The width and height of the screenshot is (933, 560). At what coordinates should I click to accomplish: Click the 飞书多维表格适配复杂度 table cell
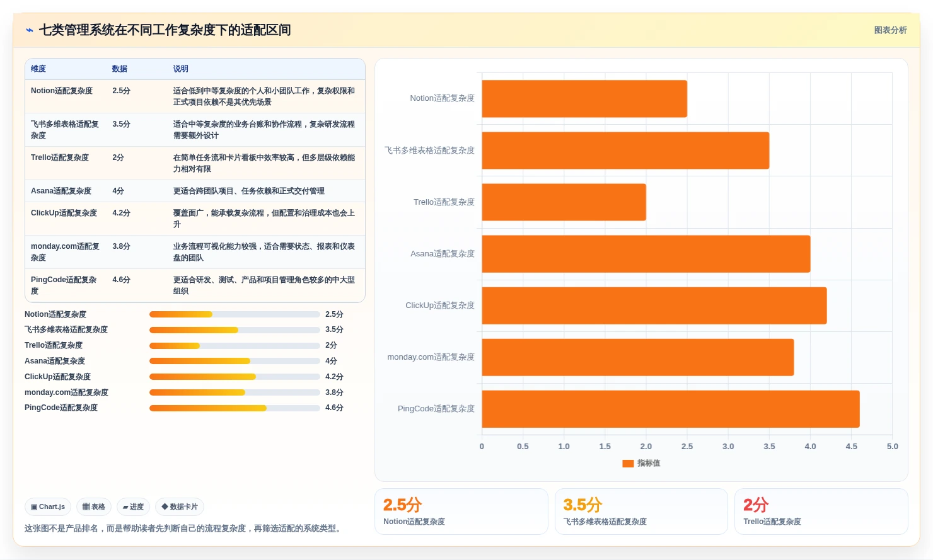click(65, 130)
